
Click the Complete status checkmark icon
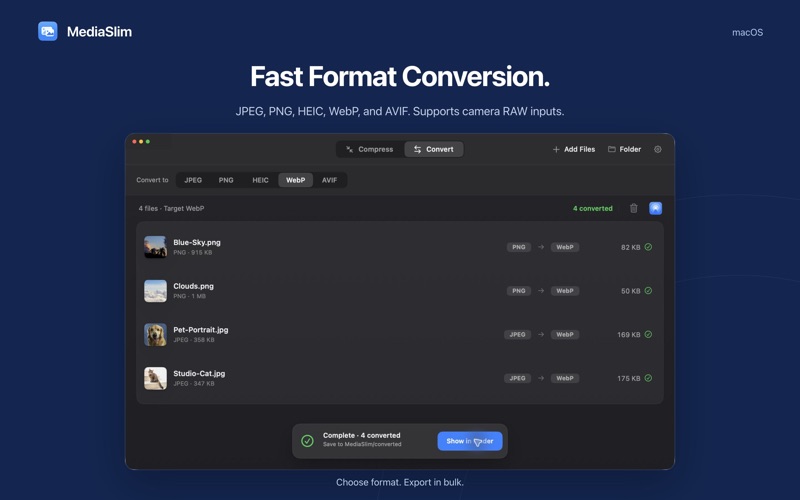(307, 441)
